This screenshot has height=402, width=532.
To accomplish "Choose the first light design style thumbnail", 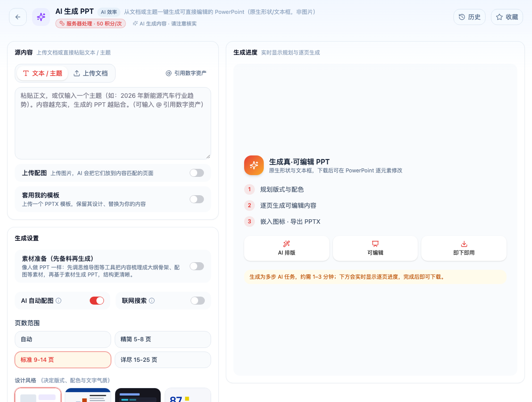I will tap(38, 395).
